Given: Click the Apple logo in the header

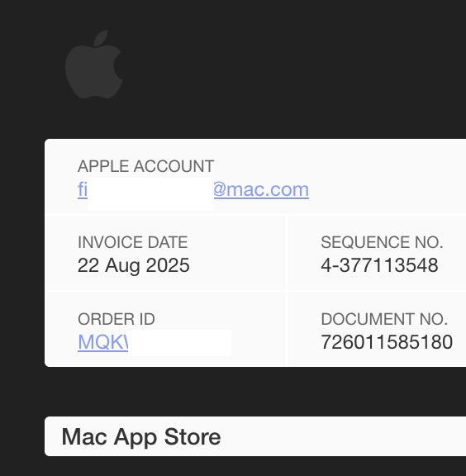Looking at the screenshot, I should [94, 64].
